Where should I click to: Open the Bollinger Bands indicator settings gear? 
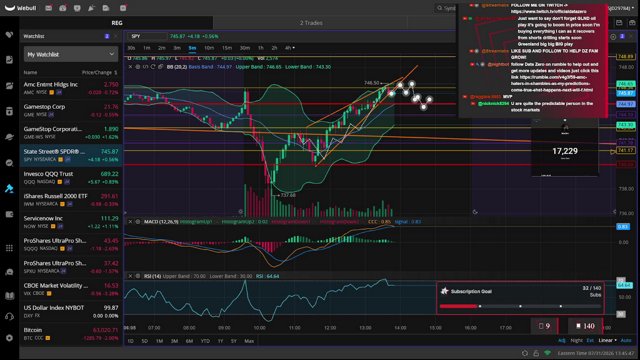138,67
